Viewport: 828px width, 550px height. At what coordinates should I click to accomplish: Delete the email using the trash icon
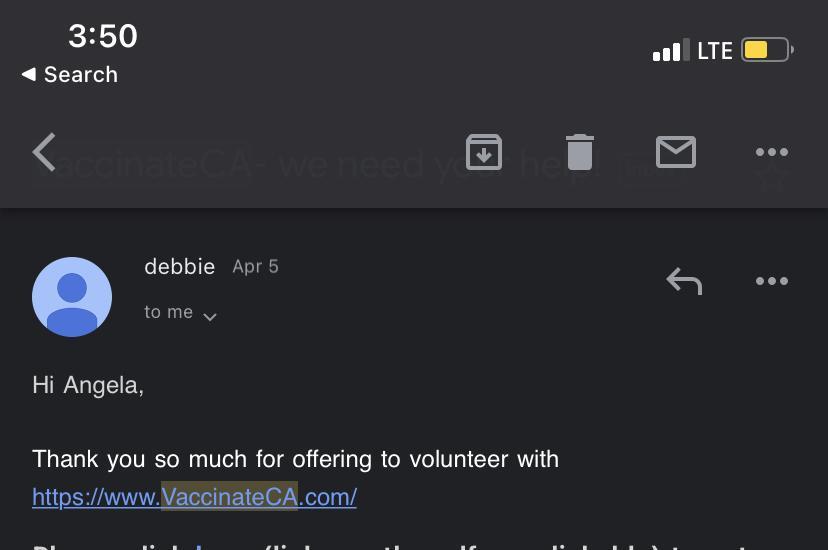(x=579, y=152)
